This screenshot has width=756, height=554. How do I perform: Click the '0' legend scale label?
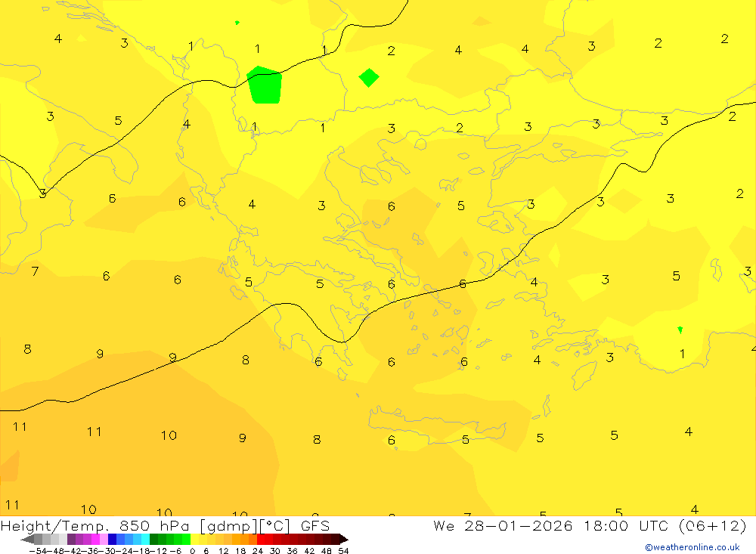pos(193,551)
